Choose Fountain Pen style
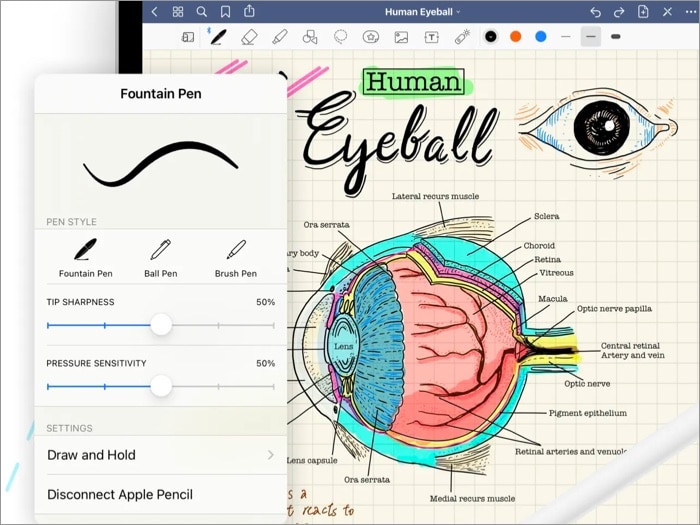 coord(85,256)
